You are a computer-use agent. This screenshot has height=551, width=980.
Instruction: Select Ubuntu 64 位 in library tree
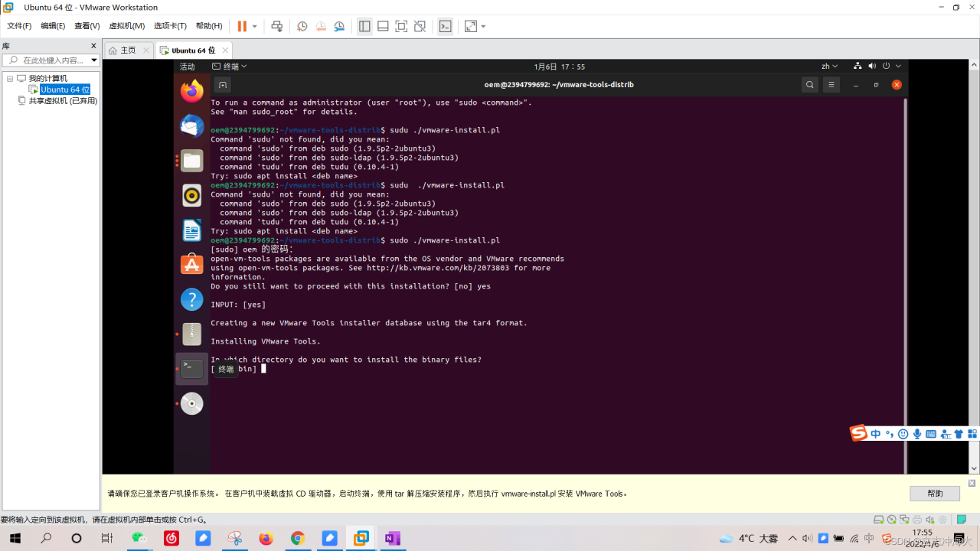click(x=65, y=90)
